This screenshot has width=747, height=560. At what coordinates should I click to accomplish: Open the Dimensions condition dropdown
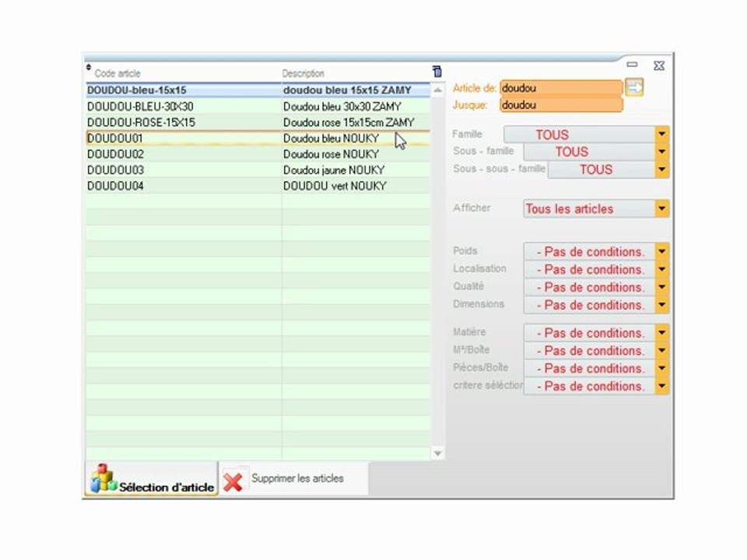tap(661, 305)
